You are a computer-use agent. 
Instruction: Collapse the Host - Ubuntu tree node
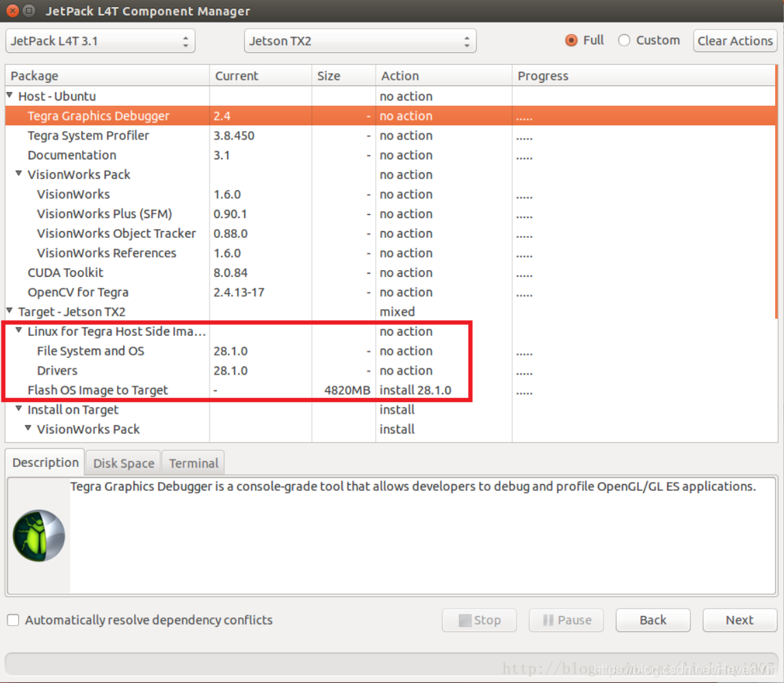pyautogui.click(x=10, y=95)
